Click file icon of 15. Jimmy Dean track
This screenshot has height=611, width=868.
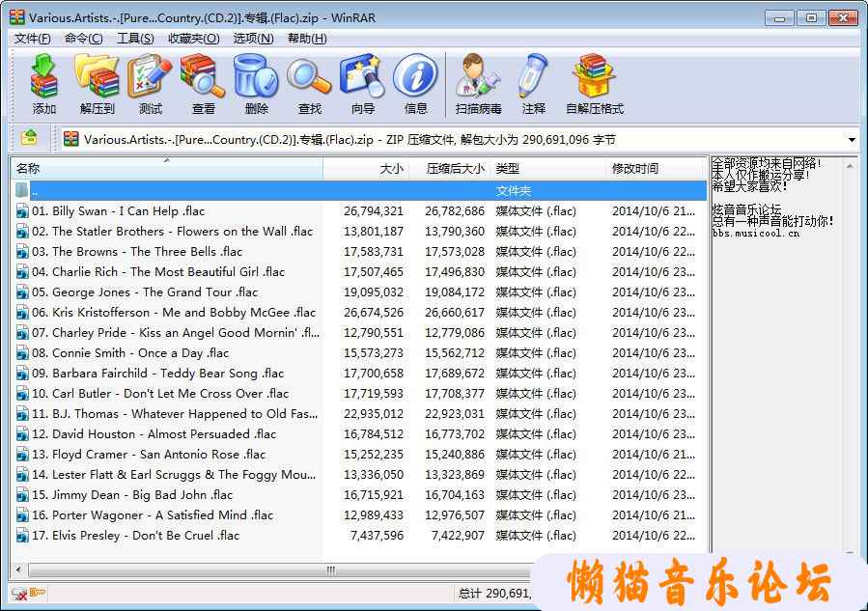coord(23,495)
